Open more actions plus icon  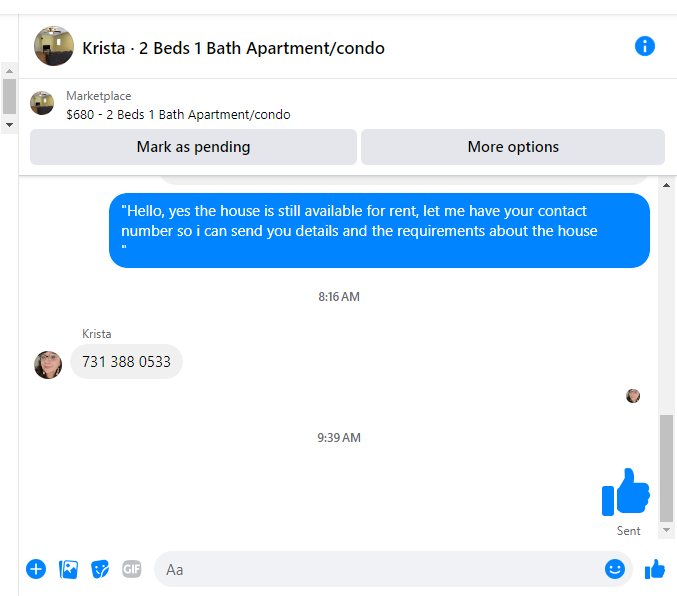coord(36,569)
